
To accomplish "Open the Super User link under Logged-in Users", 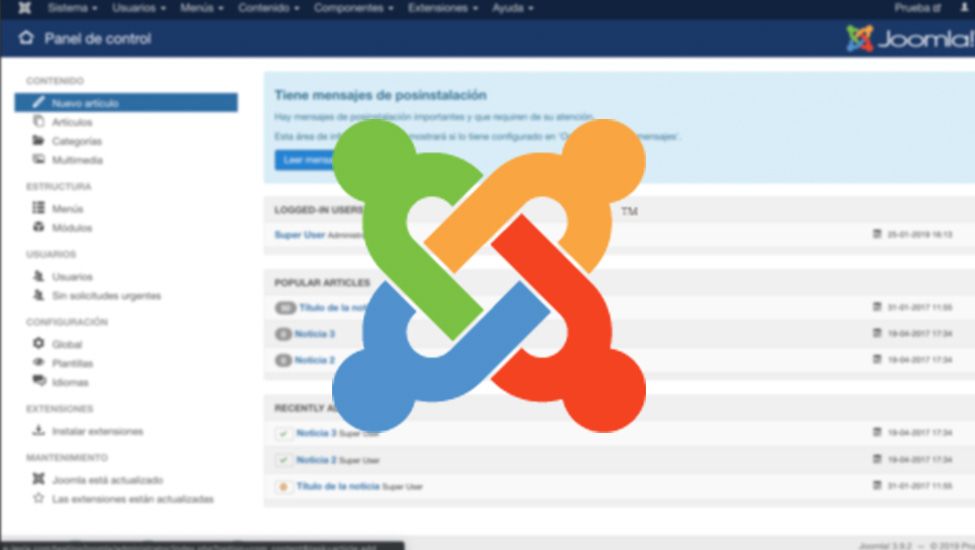I will point(300,235).
